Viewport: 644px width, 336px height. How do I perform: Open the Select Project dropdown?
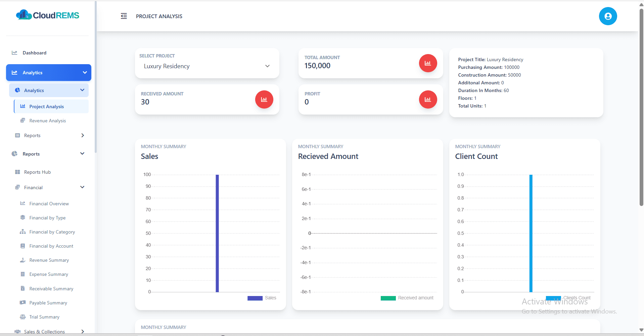click(207, 66)
